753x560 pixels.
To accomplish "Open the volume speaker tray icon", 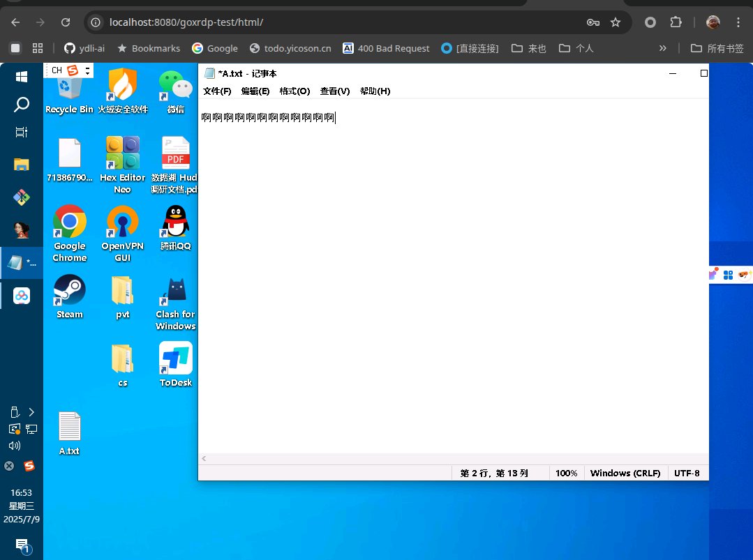I will 15,446.
